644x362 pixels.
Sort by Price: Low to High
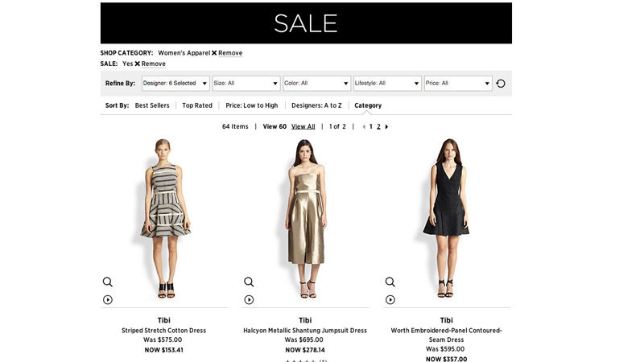[251, 105]
